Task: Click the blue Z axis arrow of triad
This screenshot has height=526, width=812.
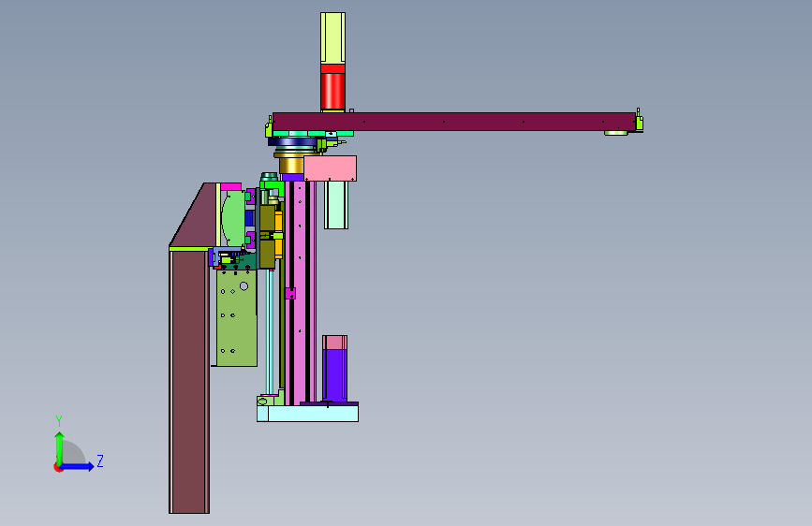Action: tap(79, 466)
